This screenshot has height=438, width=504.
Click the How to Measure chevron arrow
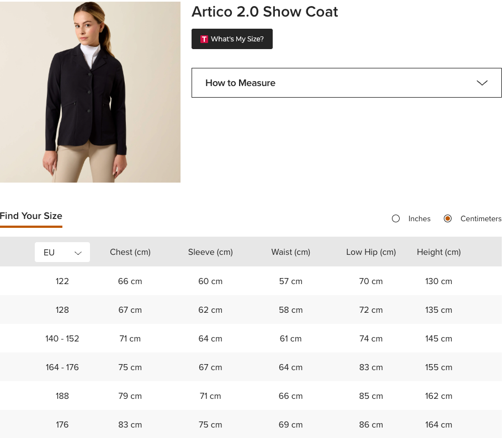(x=482, y=82)
